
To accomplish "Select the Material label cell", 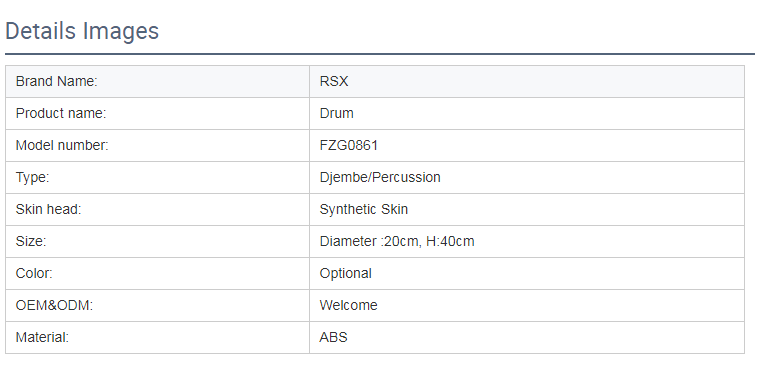I will (x=158, y=338).
